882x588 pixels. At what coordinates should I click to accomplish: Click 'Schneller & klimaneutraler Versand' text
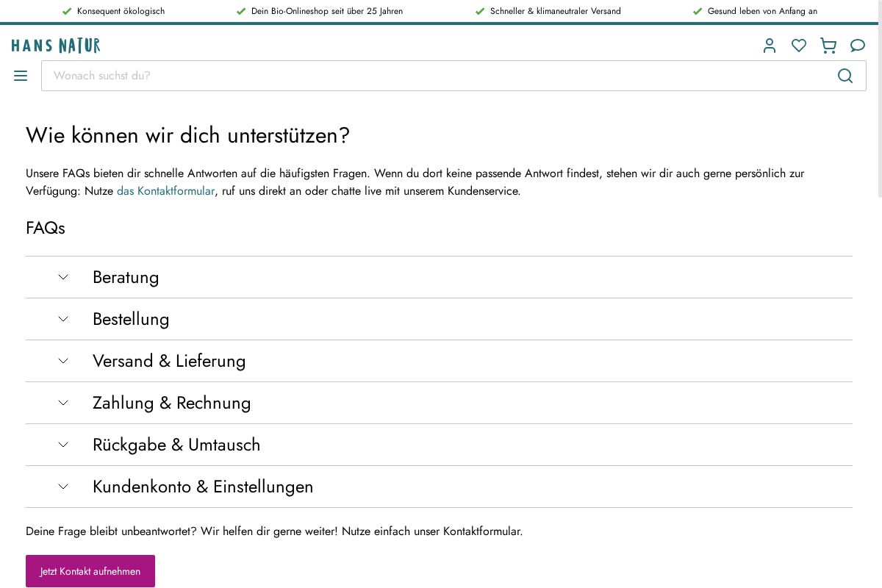(556, 11)
